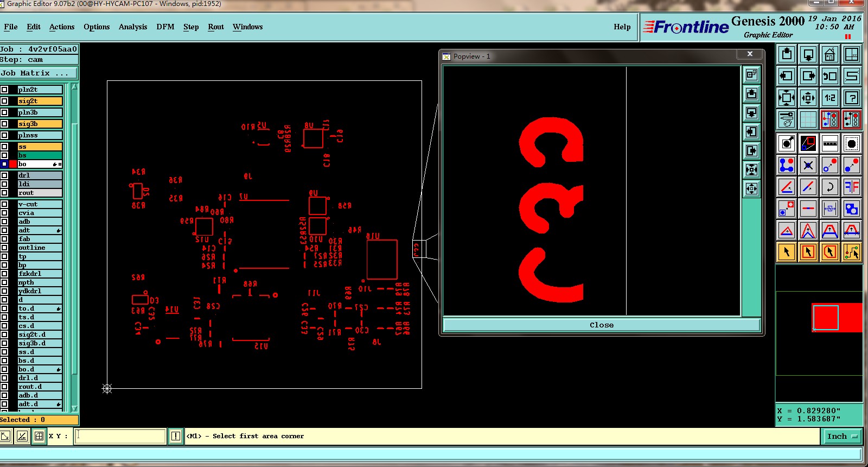Select the net select tool icon

(852, 252)
